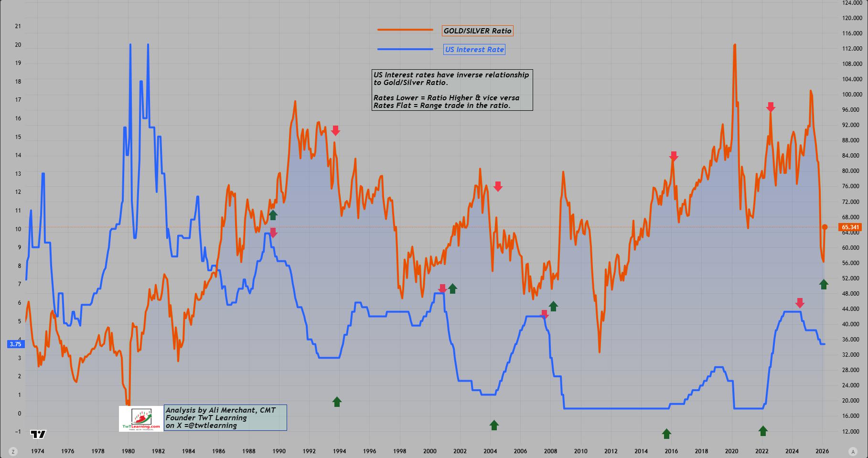Click the red down arrow above 2024 interest rate plateau

pos(800,303)
